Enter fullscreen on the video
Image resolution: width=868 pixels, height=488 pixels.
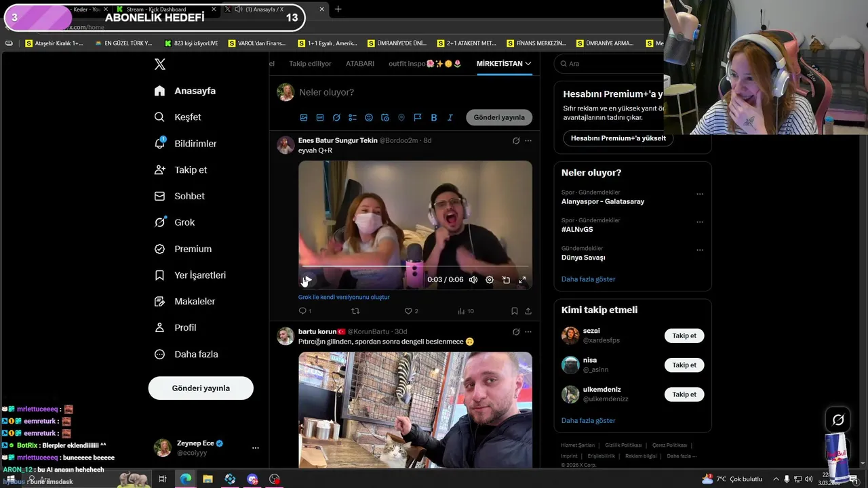522,280
